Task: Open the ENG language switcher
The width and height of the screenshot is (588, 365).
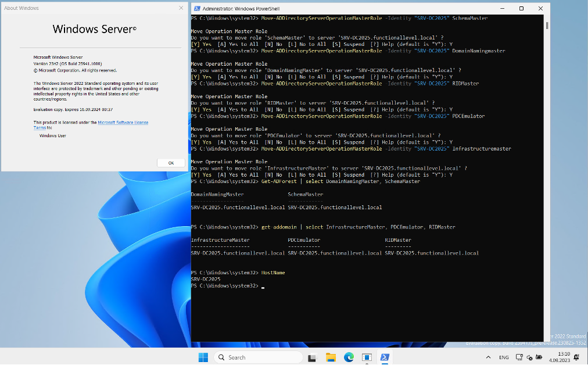Action: (504, 357)
